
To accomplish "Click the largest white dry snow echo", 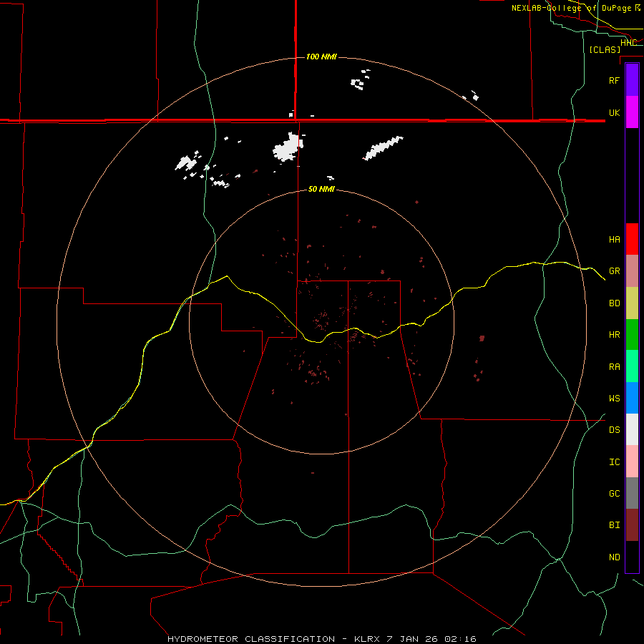I will pos(288,147).
